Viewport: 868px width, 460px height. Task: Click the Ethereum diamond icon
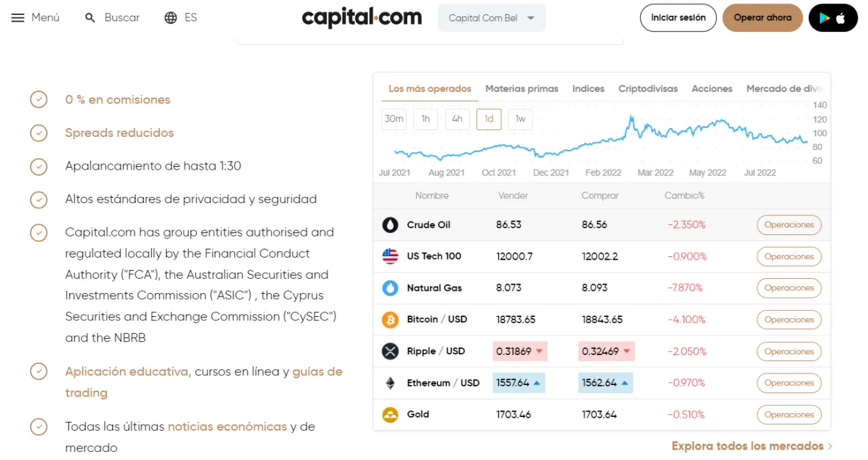click(390, 383)
